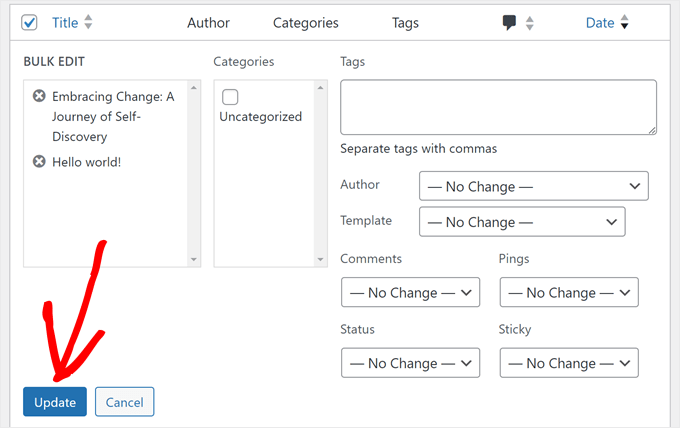Toggle the select all posts checkbox
The height and width of the screenshot is (428, 680).
pyautogui.click(x=29, y=22)
